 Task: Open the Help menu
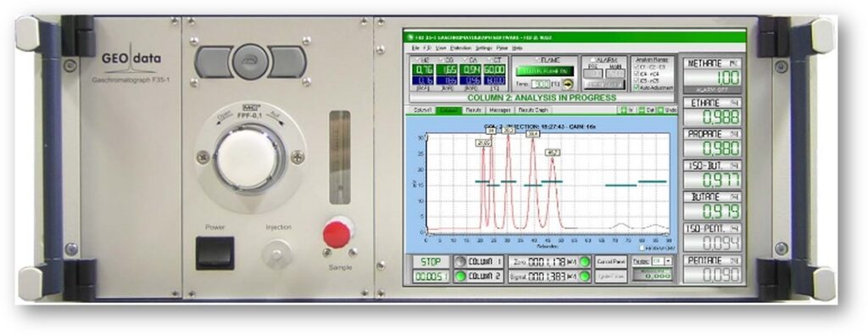pos(517,48)
